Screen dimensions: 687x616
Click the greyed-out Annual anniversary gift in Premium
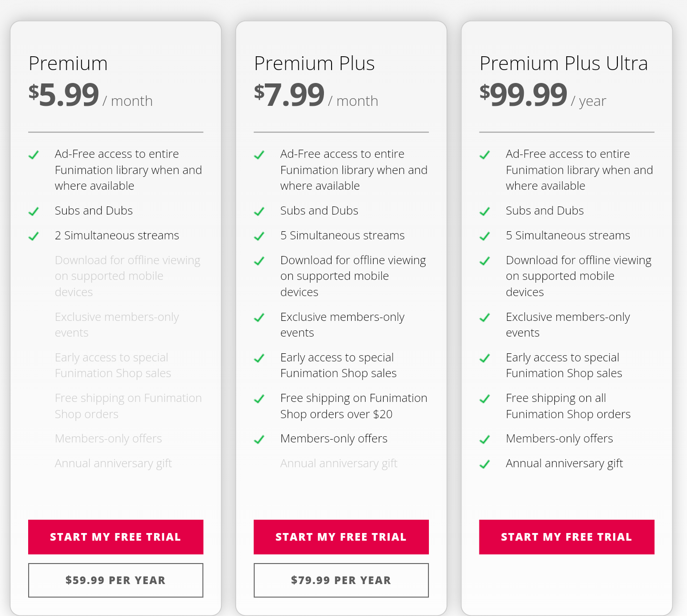click(113, 463)
